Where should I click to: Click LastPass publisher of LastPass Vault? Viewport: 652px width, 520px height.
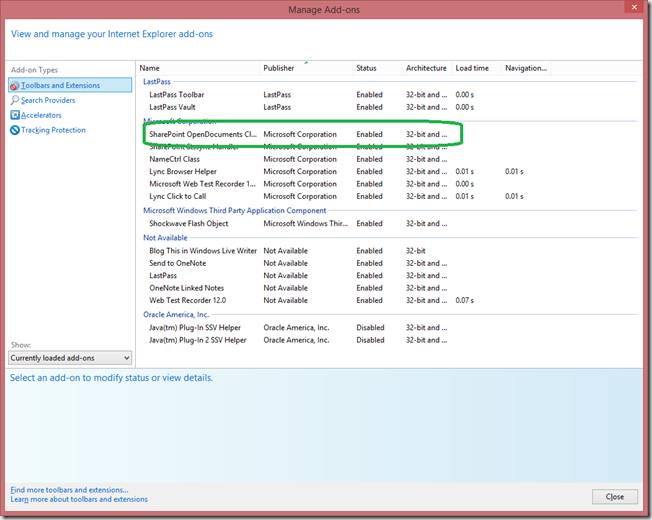277,107
